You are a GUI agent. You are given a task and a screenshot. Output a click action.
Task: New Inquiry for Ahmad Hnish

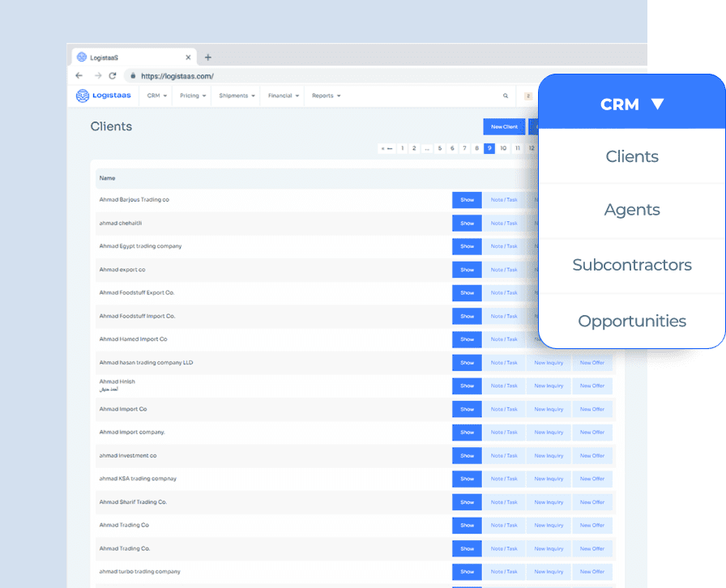pyautogui.click(x=549, y=386)
